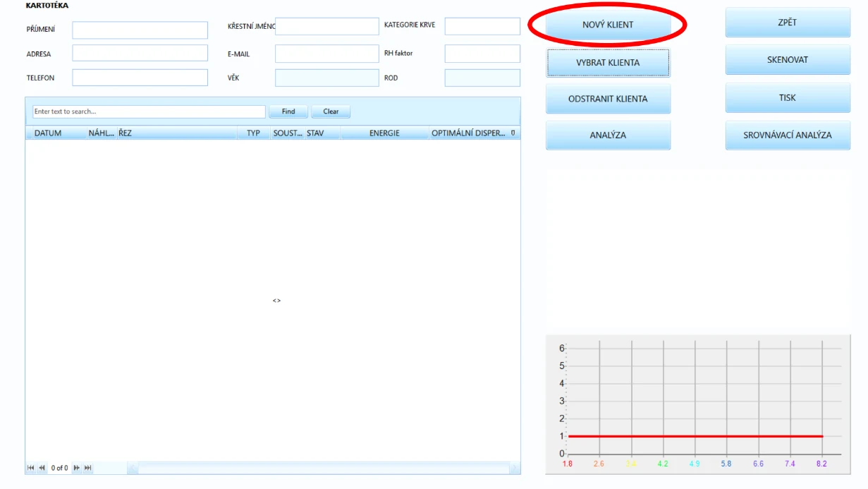Go to first record in pager
The height and width of the screenshot is (489, 868).
tap(30, 468)
